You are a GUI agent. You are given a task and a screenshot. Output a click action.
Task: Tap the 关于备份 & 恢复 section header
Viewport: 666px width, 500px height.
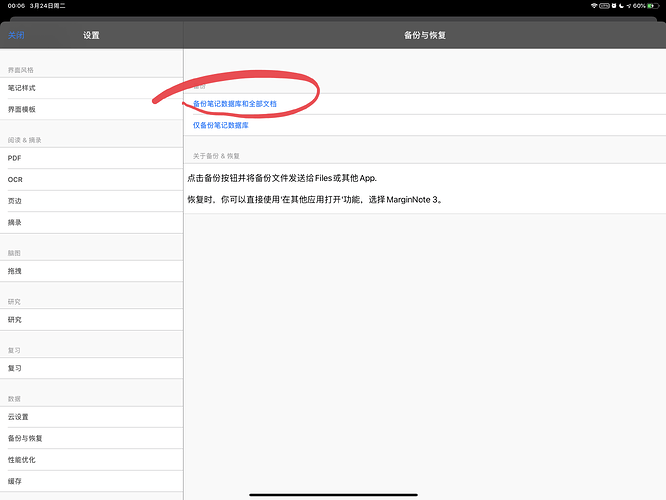(216, 156)
